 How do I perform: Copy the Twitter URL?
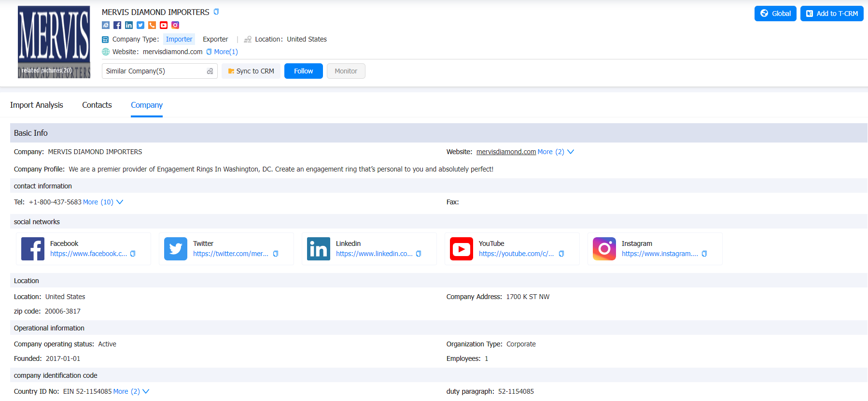tap(276, 254)
